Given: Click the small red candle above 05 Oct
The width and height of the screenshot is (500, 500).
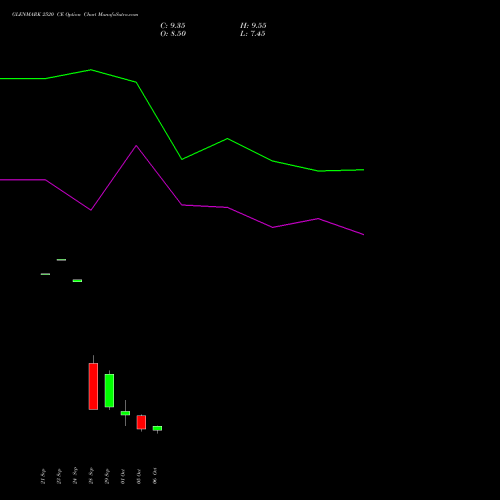Looking at the screenshot, I should [141, 422].
